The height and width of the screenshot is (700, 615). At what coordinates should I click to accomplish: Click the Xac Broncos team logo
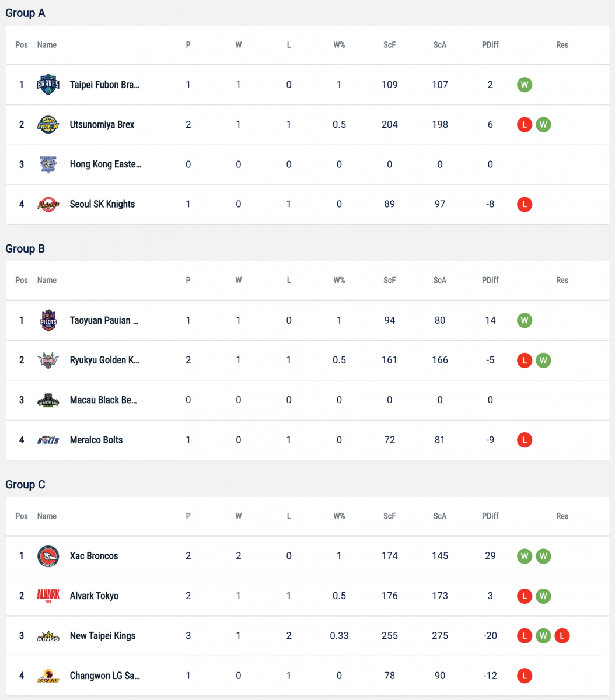48,556
